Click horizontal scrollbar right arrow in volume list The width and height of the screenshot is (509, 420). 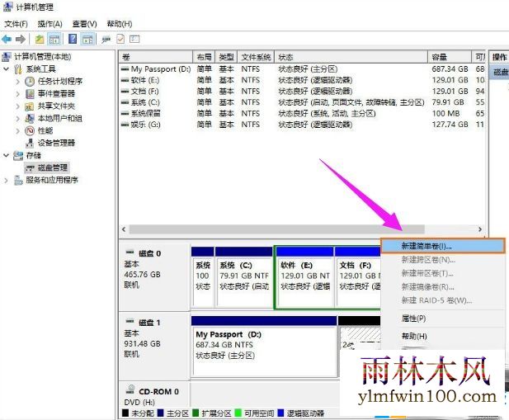(480, 229)
